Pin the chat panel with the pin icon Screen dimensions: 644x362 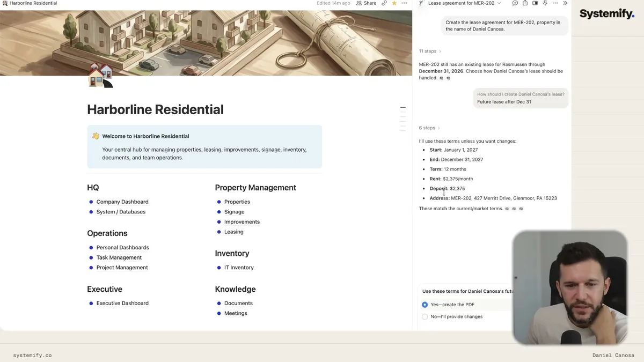545,3
